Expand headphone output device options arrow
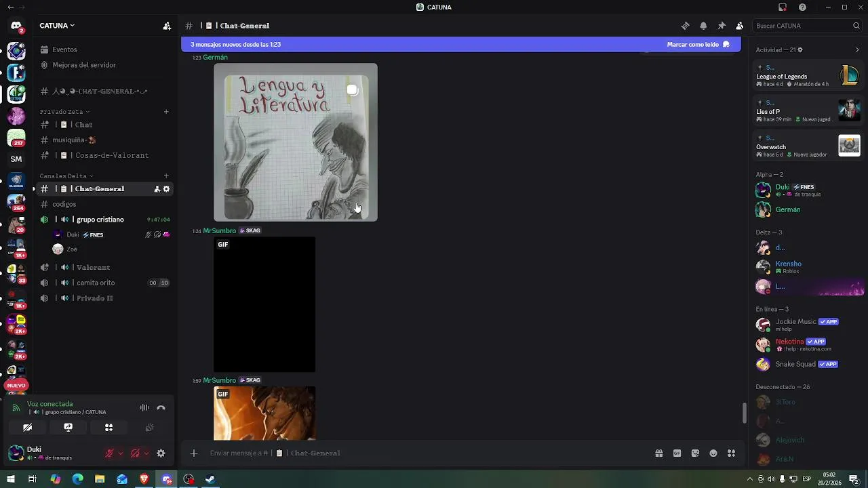 (146, 453)
